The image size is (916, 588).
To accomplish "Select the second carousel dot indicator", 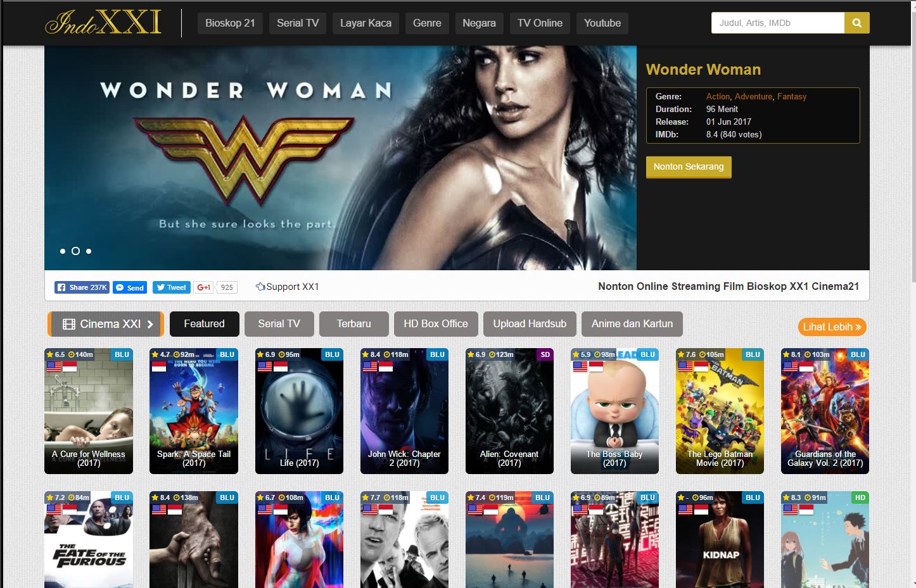I will (75, 251).
